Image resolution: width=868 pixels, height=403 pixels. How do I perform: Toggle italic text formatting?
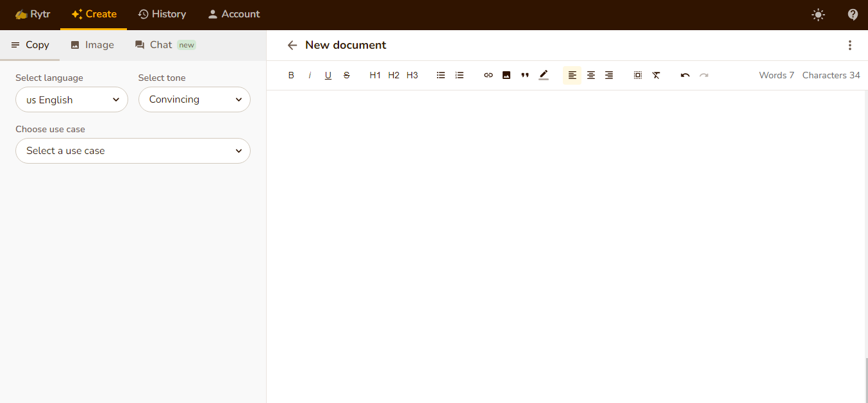point(310,75)
